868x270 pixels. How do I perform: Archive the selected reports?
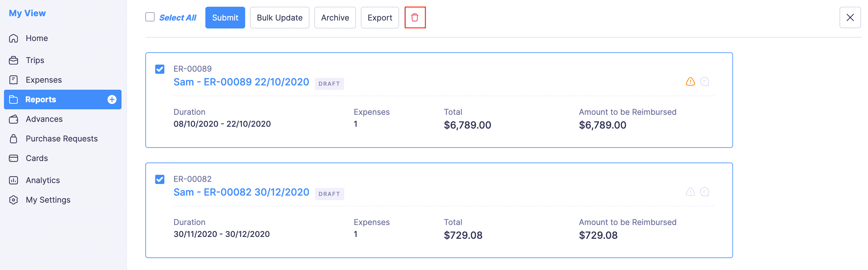(x=335, y=17)
